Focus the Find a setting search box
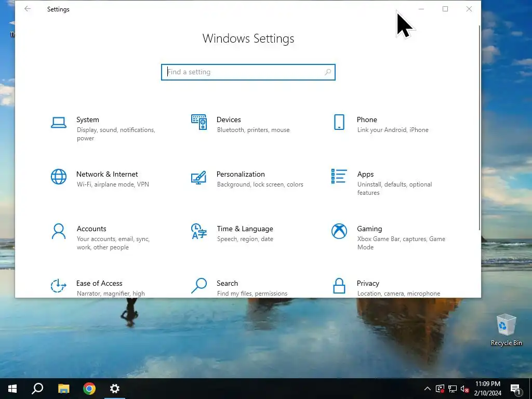Image resolution: width=532 pixels, height=399 pixels. pyautogui.click(x=248, y=72)
